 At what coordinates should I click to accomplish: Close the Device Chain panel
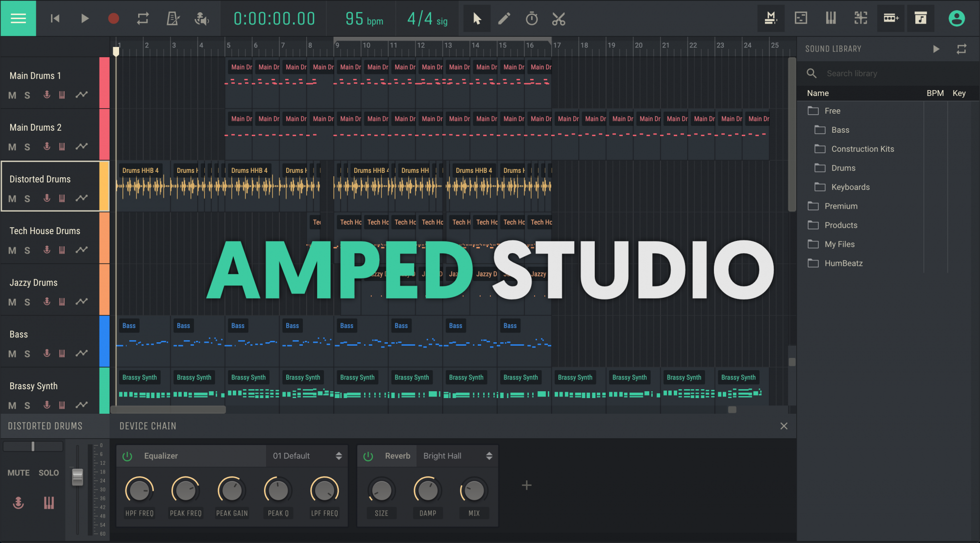pos(784,426)
